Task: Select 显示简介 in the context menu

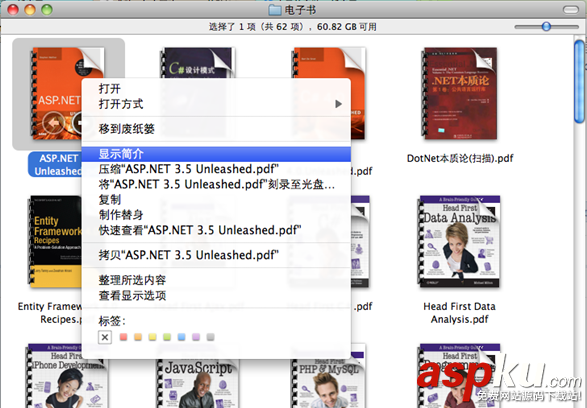Action: pos(216,154)
